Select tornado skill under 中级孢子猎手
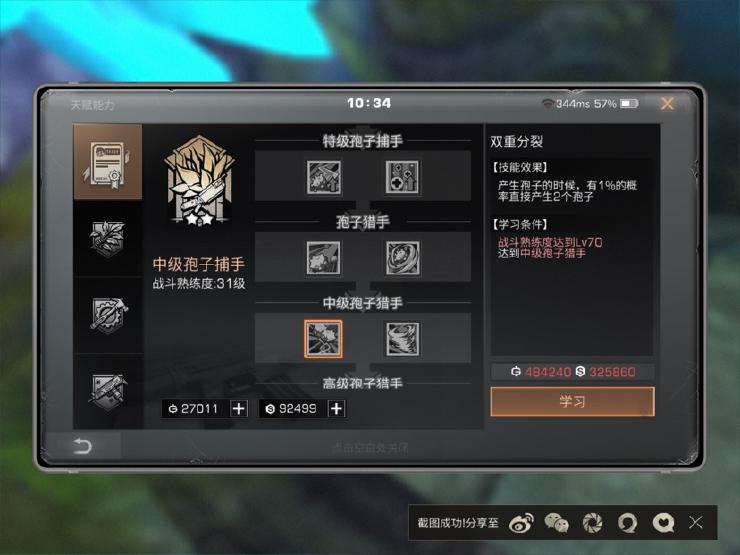 [403, 339]
